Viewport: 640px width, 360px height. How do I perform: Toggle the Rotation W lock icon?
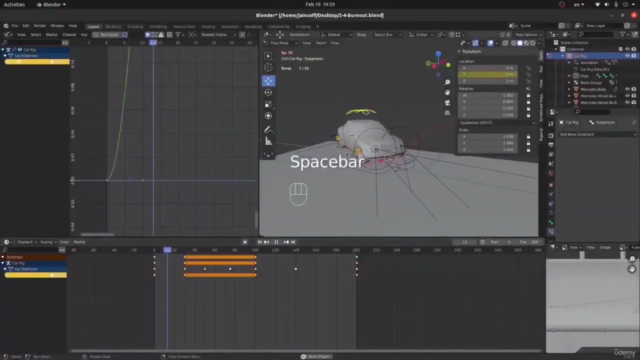point(528,95)
